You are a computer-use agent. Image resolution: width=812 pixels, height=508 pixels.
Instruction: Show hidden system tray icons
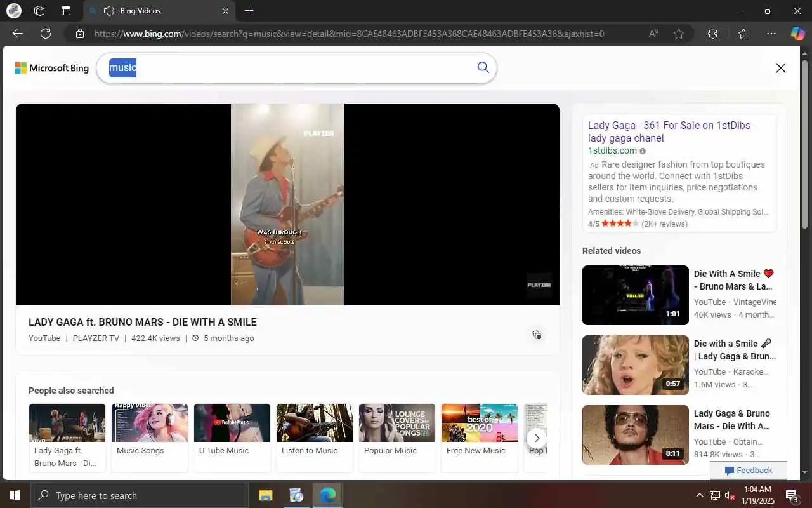point(699,495)
